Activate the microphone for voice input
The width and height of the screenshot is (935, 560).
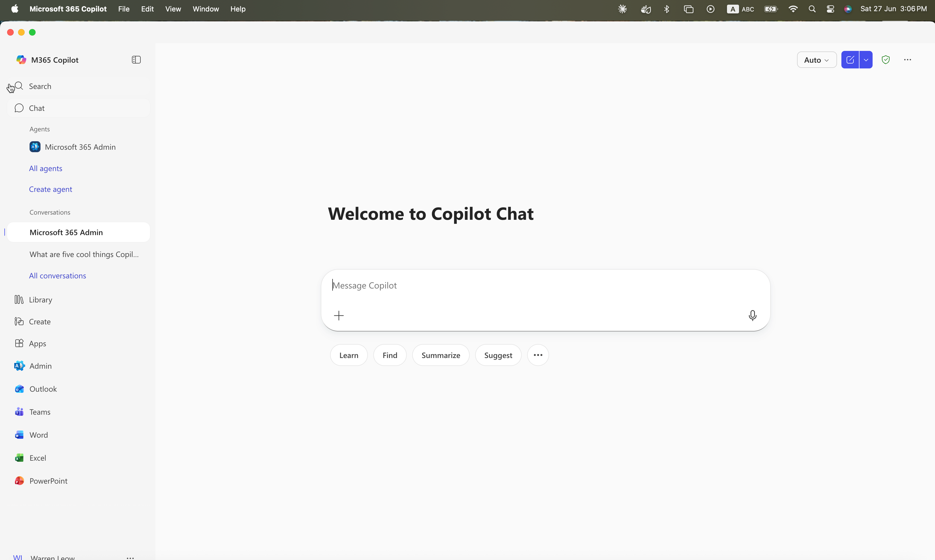point(752,316)
